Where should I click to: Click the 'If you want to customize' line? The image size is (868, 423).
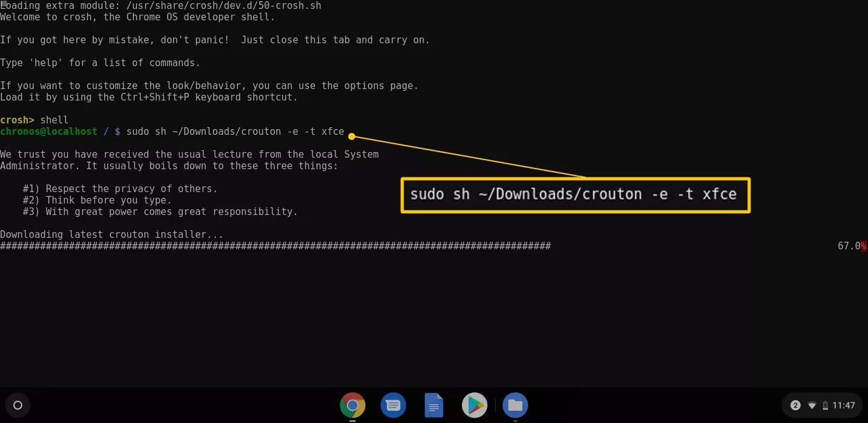click(209, 86)
